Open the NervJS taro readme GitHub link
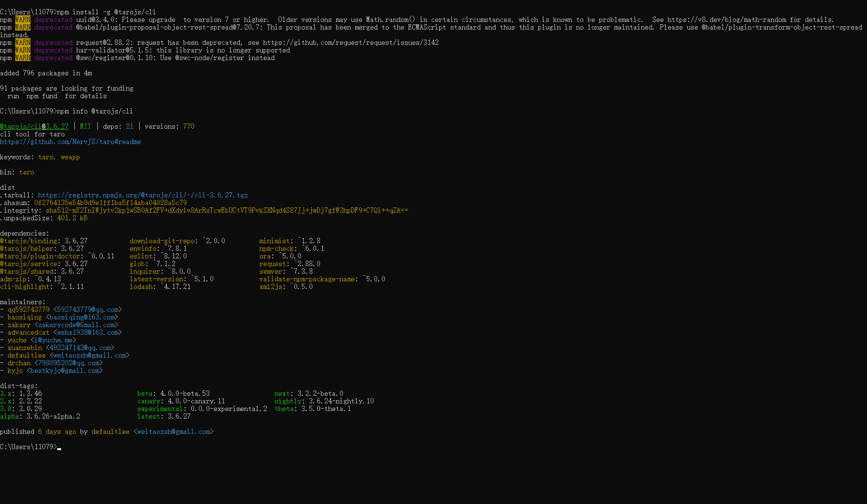The width and height of the screenshot is (867, 504). (71, 142)
